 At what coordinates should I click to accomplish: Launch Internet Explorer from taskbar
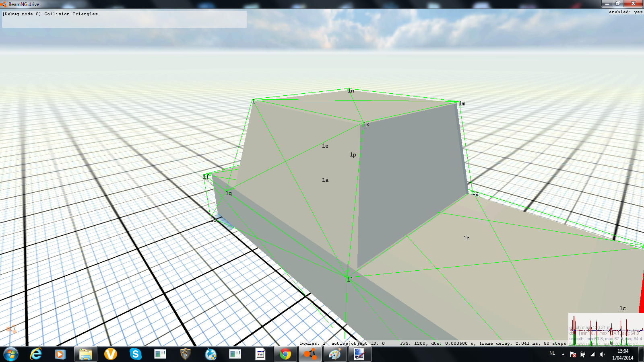[36, 354]
